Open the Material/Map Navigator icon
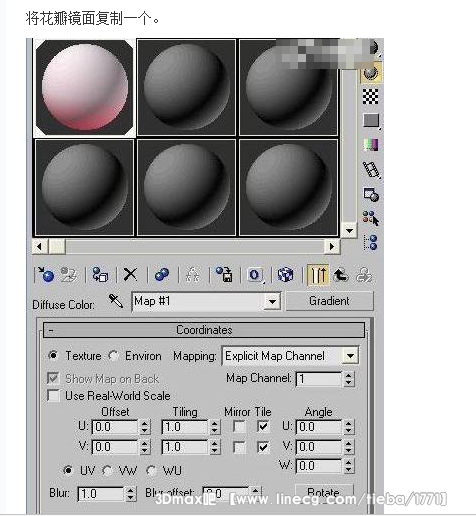476x516 pixels. click(371, 242)
